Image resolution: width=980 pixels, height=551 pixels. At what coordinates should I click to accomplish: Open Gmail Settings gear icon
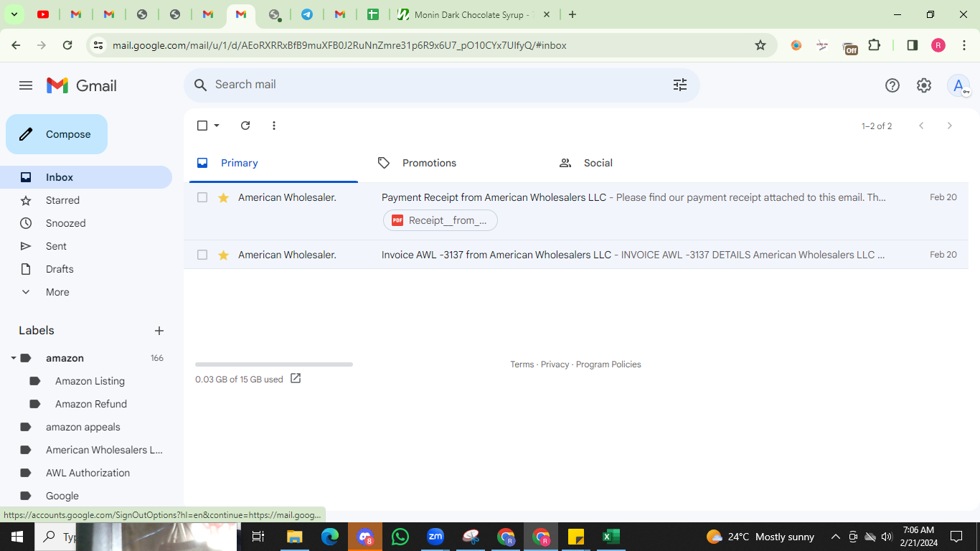(924, 85)
